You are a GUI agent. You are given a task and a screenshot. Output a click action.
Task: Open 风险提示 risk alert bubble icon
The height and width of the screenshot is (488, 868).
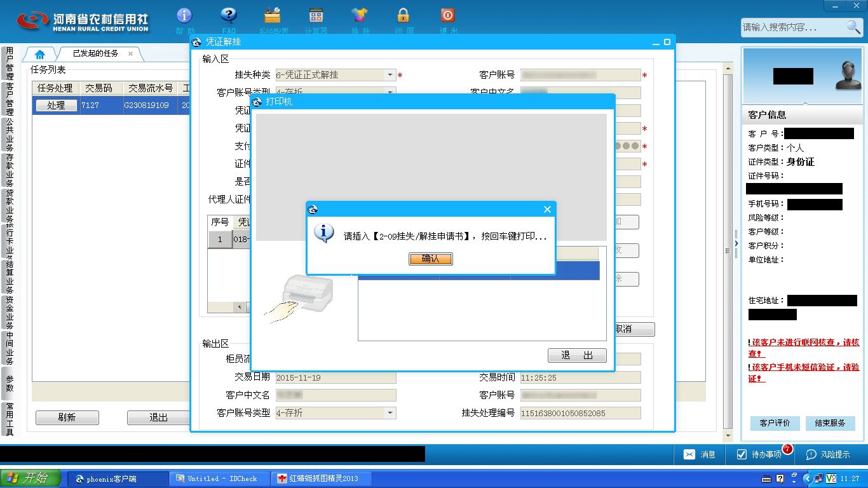(x=811, y=454)
